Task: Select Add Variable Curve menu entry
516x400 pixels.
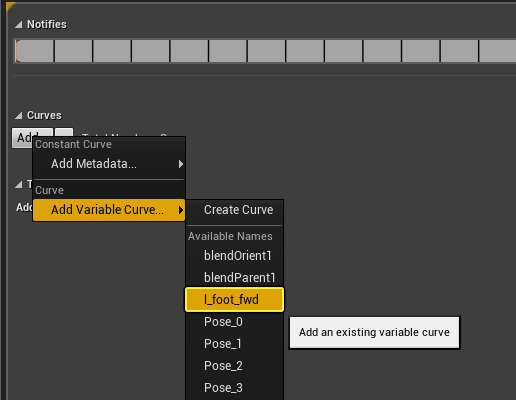Action: coord(109,210)
